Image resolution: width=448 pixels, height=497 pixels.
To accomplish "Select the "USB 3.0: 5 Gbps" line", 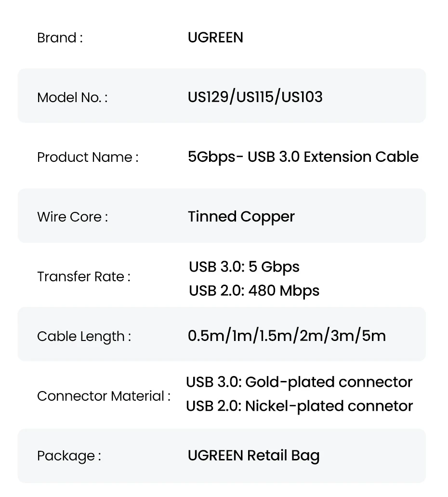I will pyautogui.click(x=244, y=267).
